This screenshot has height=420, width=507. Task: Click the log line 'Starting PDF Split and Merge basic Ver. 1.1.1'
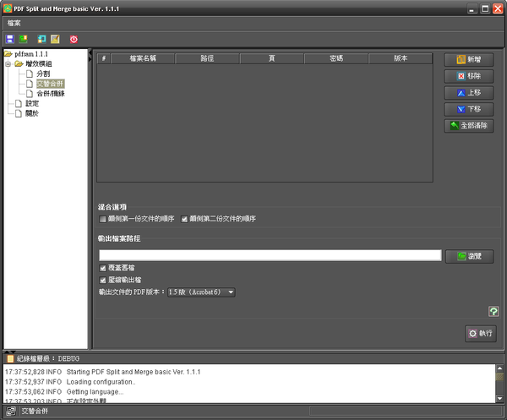134,372
